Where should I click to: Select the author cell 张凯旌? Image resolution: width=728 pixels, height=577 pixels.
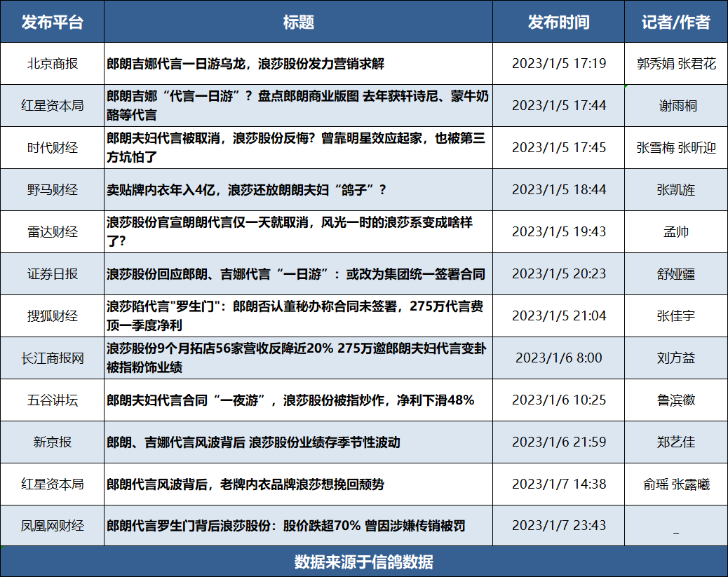pyautogui.click(x=676, y=189)
